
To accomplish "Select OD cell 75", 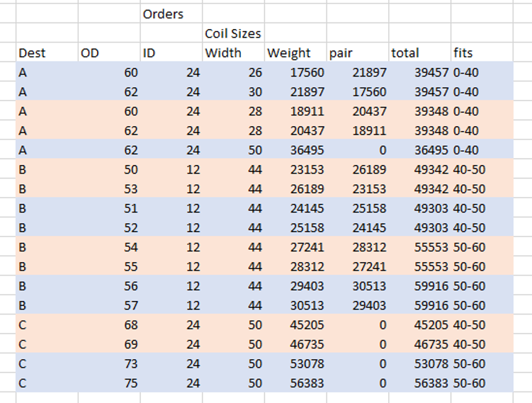I will coord(109,382).
